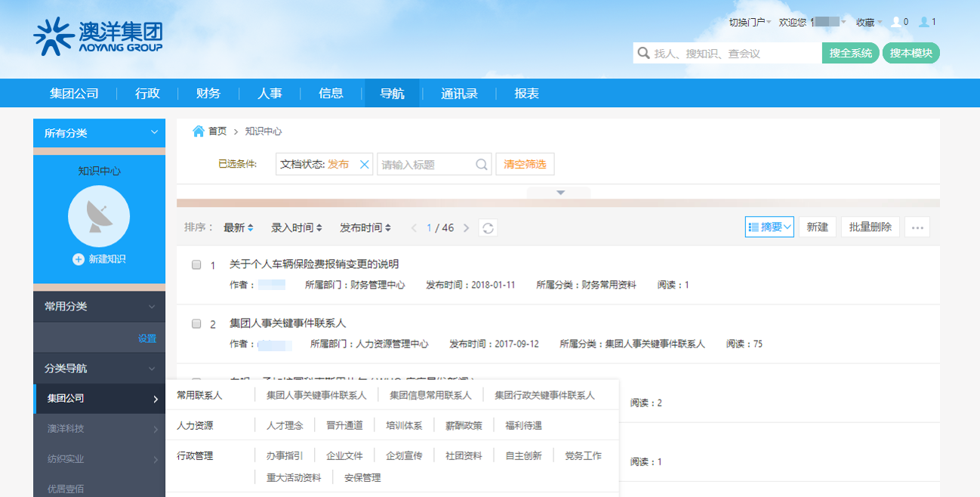
Task: Sort list by 最新
Action: [x=239, y=227]
